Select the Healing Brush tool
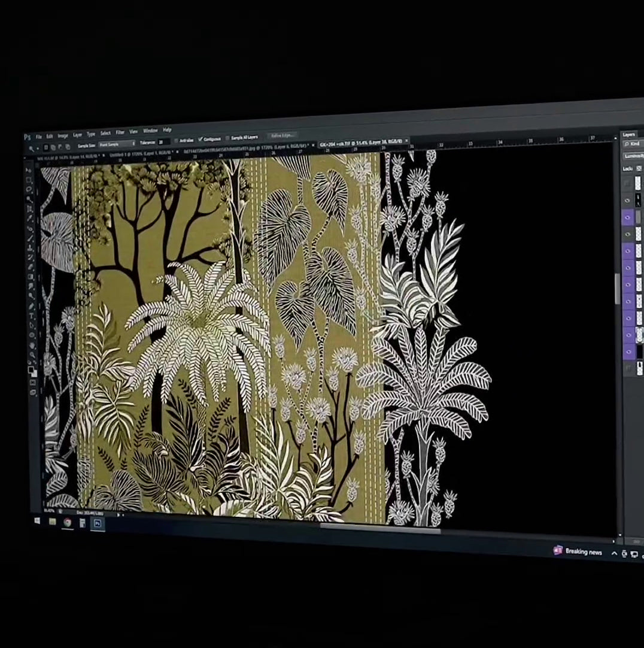 [30, 228]
